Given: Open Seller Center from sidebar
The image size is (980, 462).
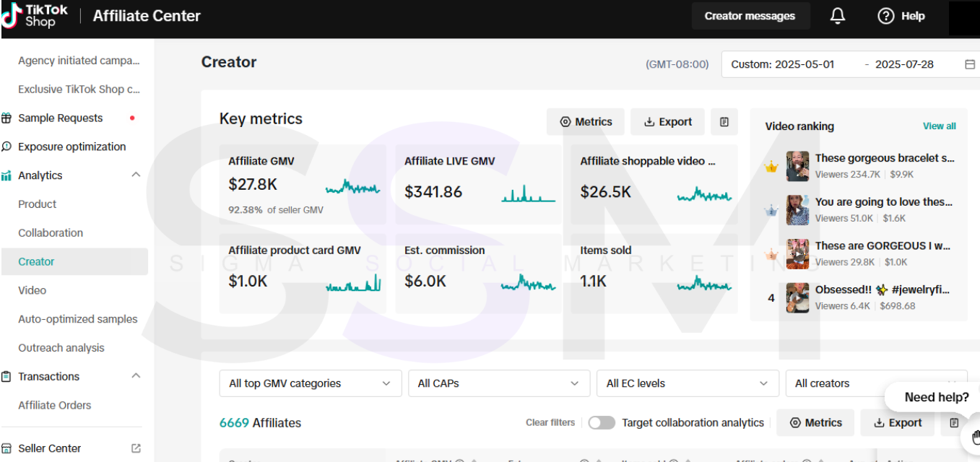Looking at the screenshot, I should tap(50, 448).
